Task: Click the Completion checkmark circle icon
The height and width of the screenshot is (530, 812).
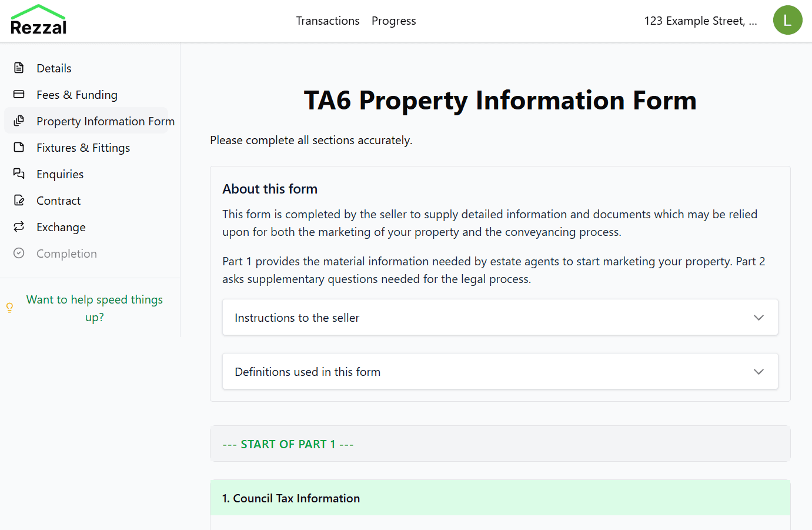Action: click(x=19, y=253)
